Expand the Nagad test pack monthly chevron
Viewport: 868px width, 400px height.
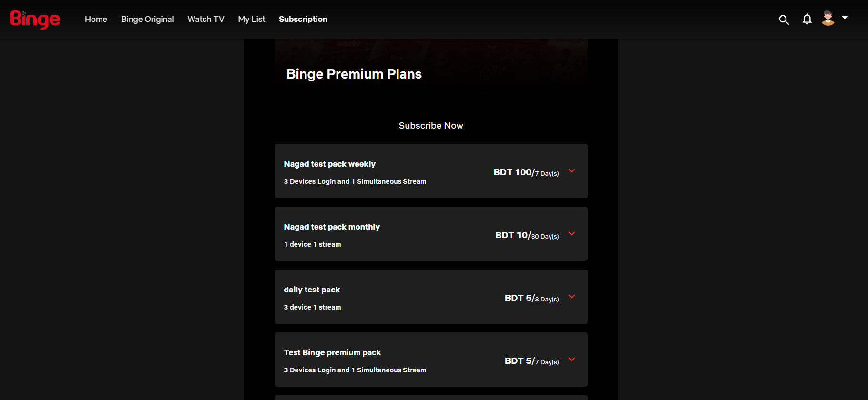point(572,234)
